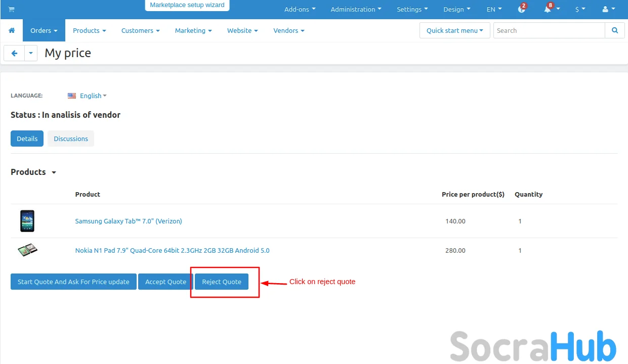Viewport: 628px width, 364px height.
Task: Open the Marketing menu
Action: [193, 30]
